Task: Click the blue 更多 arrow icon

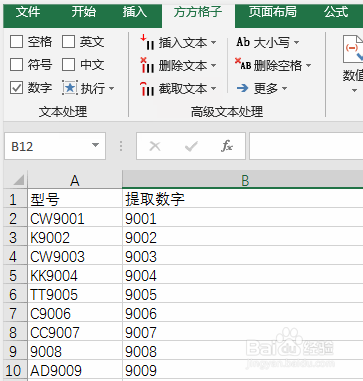Action: pos(242,88)
